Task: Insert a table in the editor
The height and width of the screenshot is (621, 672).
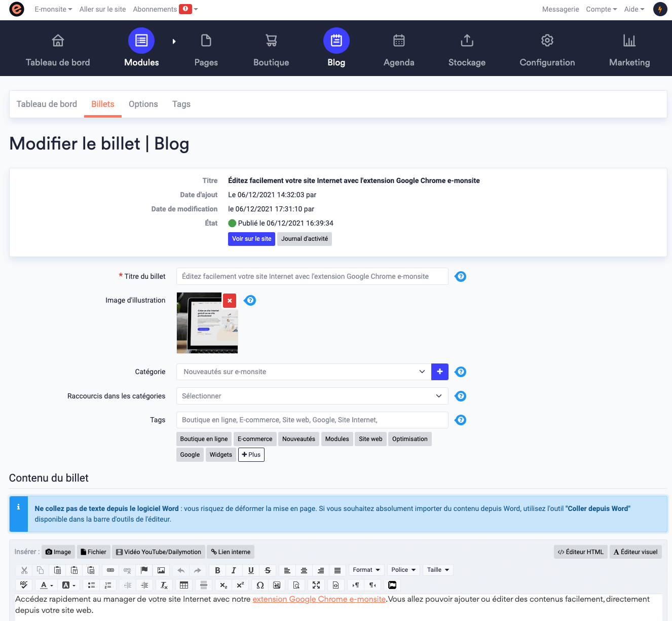Action: (184, 585)
